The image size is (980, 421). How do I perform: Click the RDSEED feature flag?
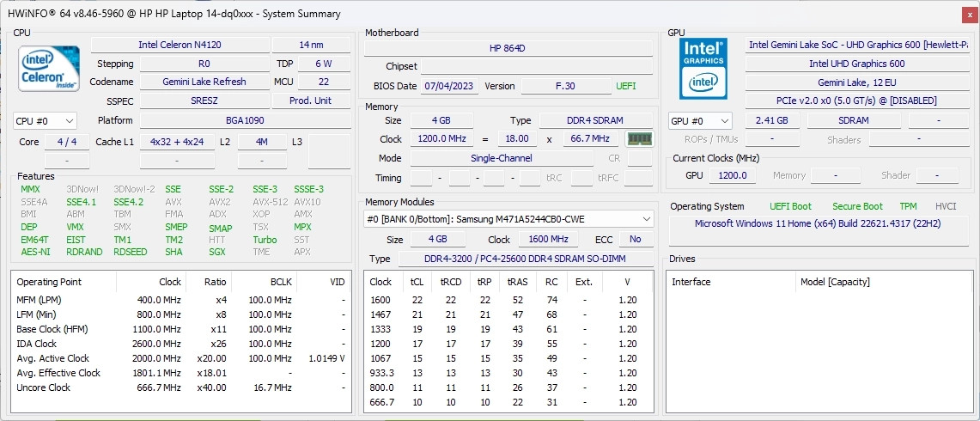(x=130, y=252)
